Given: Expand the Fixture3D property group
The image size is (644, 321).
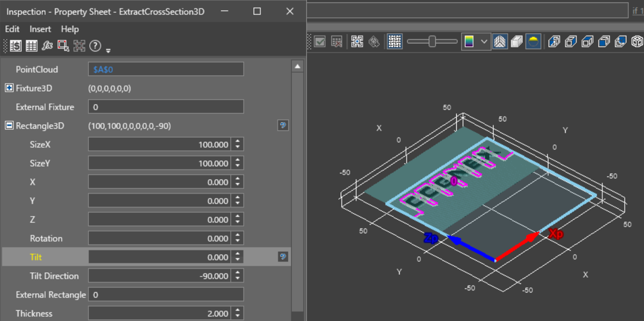Looking at the screenshot, I should 9,88.
